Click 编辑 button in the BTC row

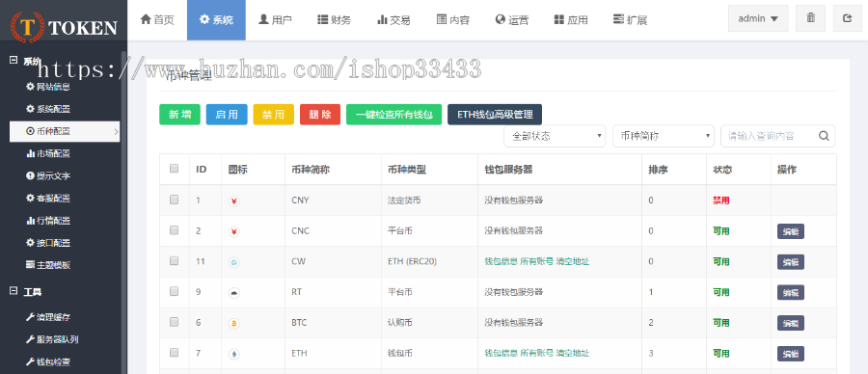click(x=791, y=323)
